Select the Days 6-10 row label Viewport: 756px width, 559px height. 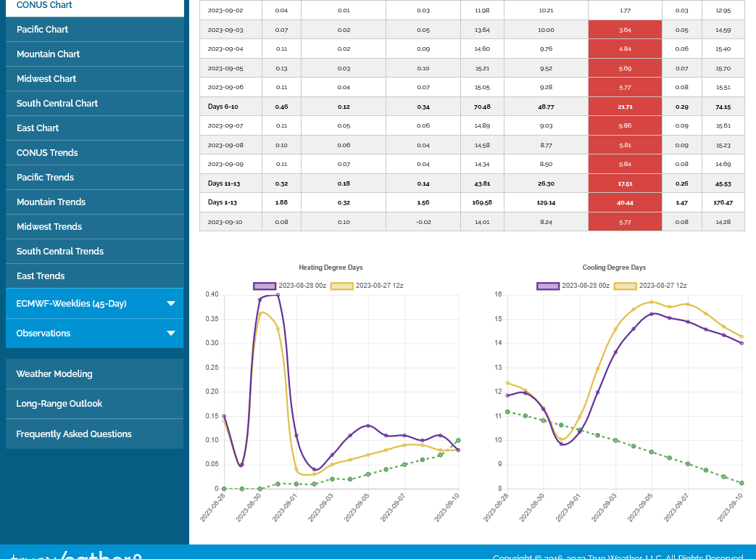coord(223,107)
